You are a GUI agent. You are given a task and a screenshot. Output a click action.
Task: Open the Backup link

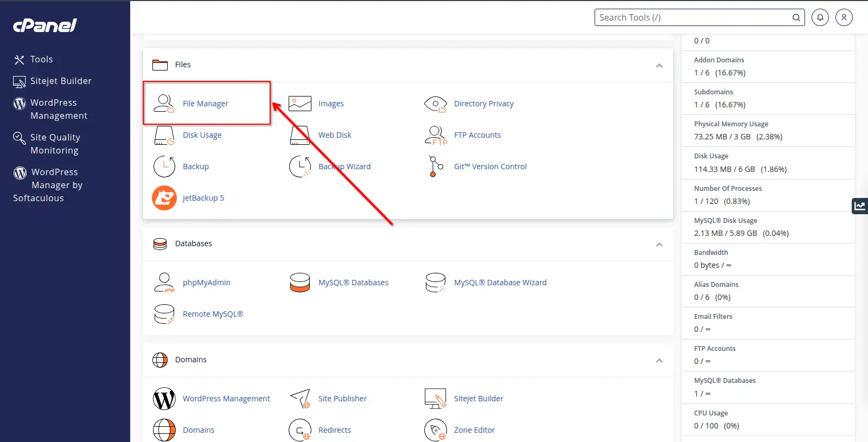[196, 166]
